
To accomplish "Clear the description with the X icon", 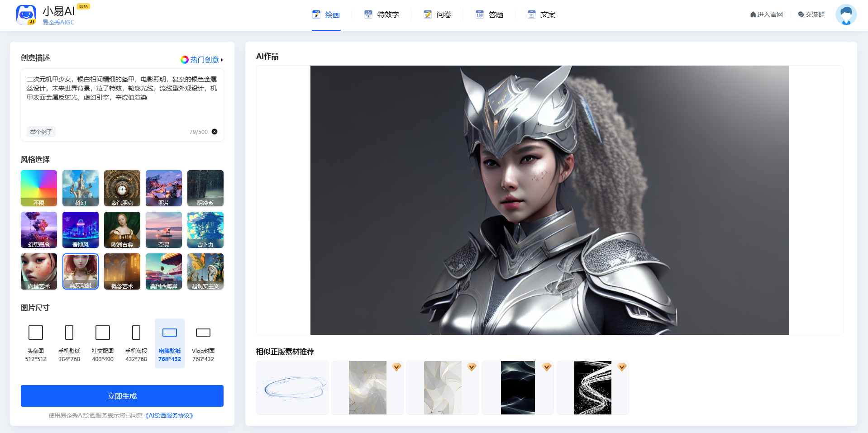I will pos(215,132).
